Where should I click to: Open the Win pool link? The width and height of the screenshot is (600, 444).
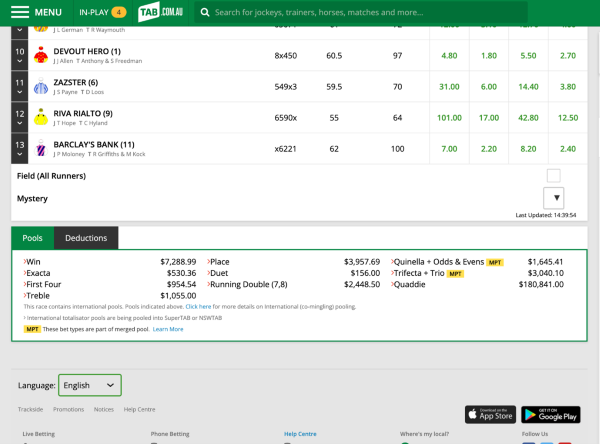(32, 262)
